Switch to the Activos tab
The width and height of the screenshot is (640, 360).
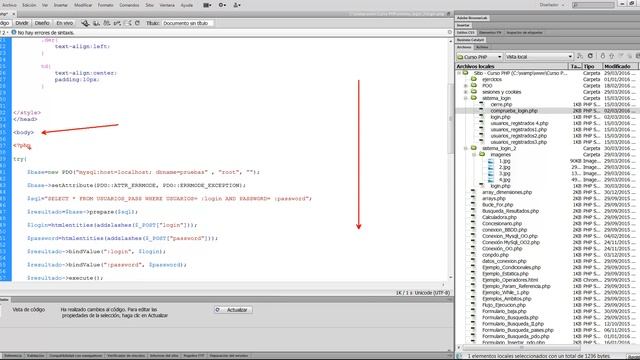482,47
